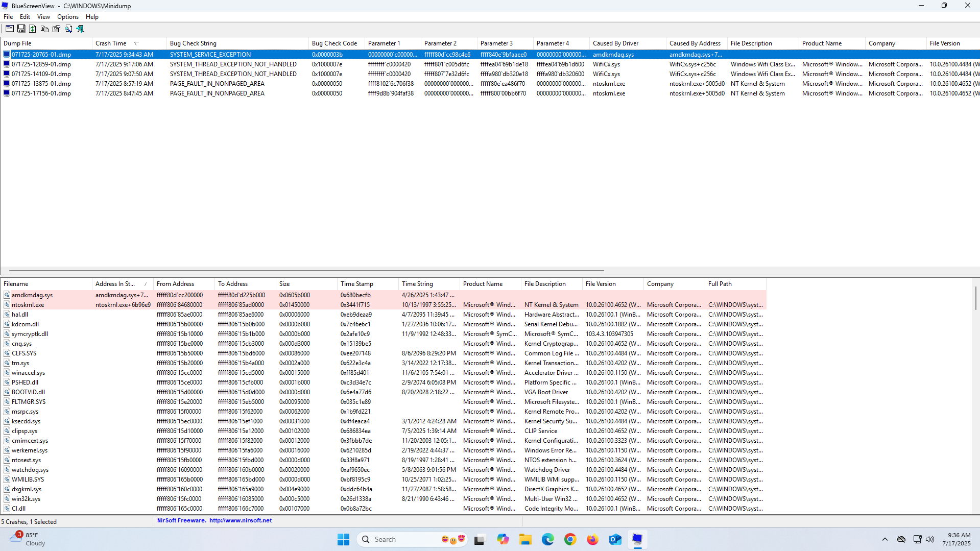Open Properties using the toolbar icon
The width and height of the screenshot is (980, 551).
tap(56, 29)
